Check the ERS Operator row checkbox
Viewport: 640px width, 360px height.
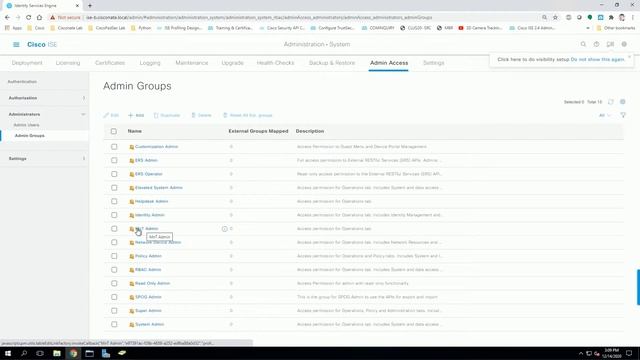(x=114, y=174)
